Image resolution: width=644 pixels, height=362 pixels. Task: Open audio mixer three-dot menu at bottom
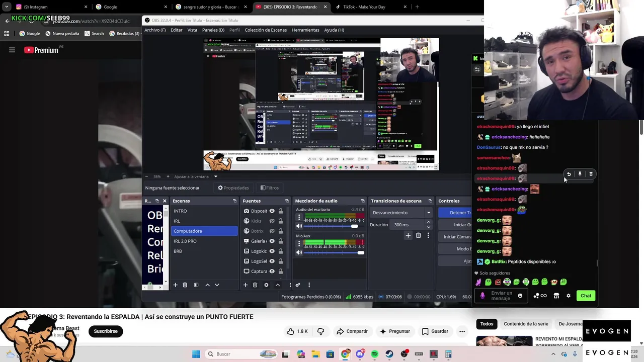point(309,285)
